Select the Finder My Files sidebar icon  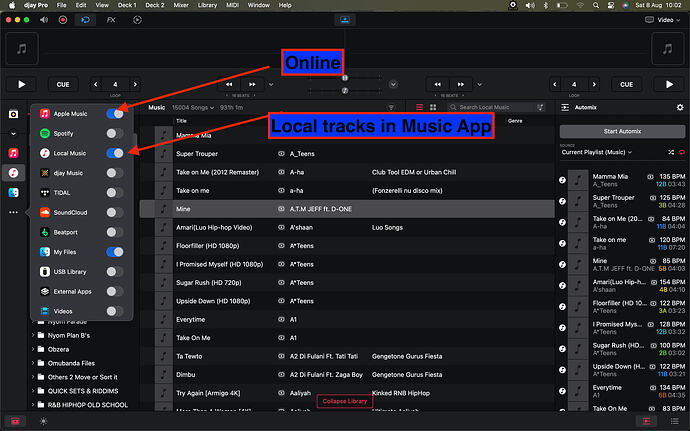[14, 192]
